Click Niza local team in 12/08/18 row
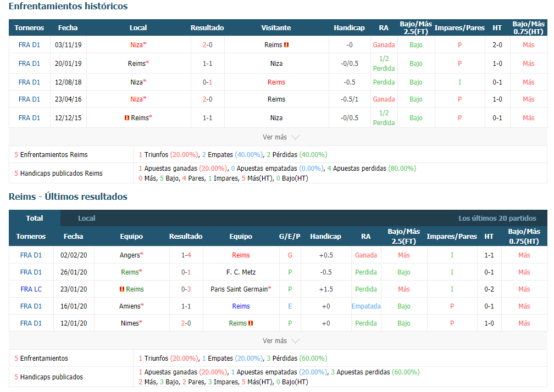554x392 pixels. click(x=138, y=82)
